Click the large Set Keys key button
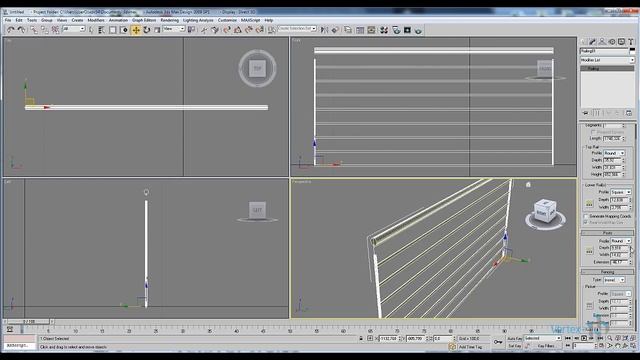 click(498, 342)
